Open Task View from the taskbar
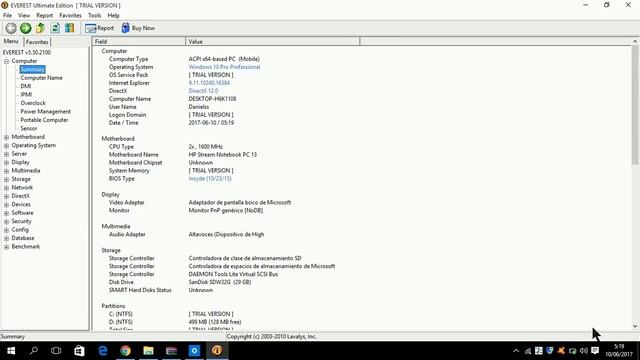This screenshot has height=360, width=640. (x=56, y=351)
